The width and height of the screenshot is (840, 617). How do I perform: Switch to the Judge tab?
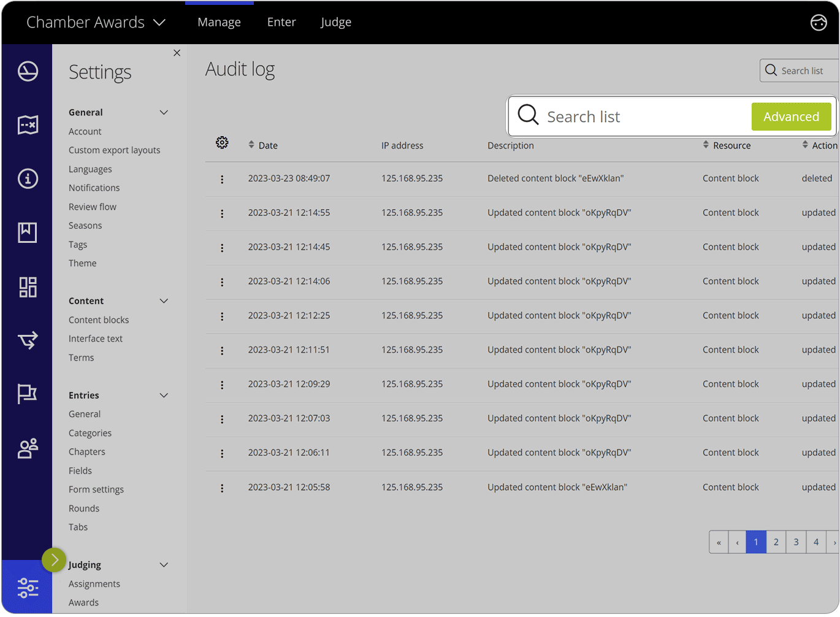[335, 22]
